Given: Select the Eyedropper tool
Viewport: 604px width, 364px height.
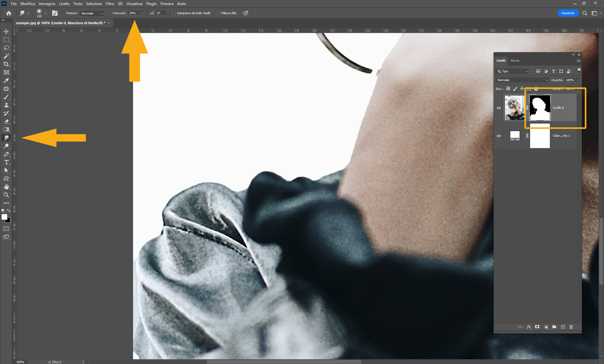Looking at the screenshot, I should tap(6, 80).
